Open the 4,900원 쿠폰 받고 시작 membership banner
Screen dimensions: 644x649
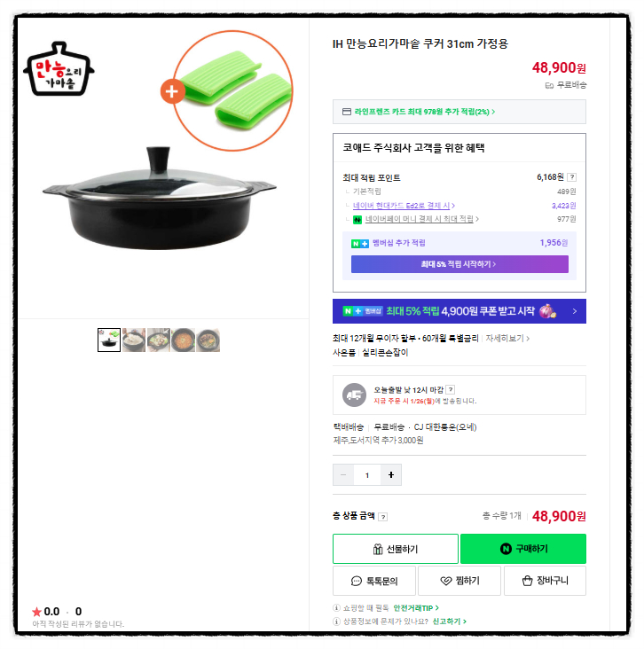pos(459,311)
